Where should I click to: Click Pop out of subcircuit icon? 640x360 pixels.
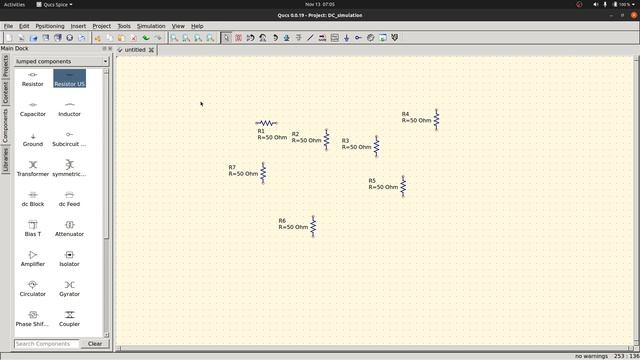pyautogui.click(x=299, y=38)
